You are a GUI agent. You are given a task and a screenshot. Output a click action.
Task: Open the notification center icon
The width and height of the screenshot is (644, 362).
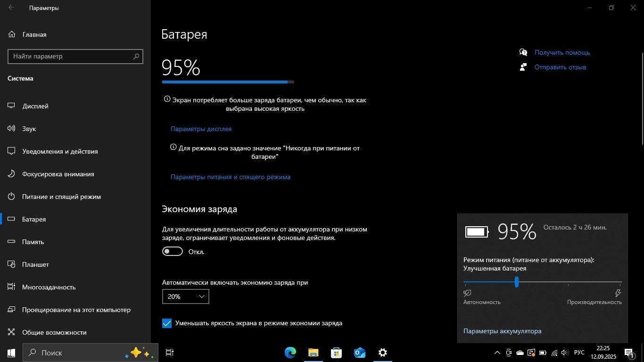pos(628,353)
